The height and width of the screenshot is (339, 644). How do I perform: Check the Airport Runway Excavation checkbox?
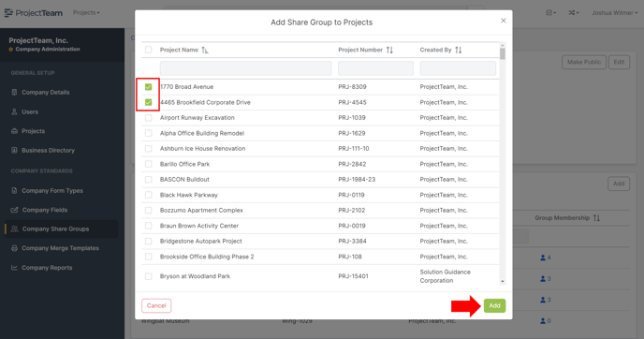(148, 118)
